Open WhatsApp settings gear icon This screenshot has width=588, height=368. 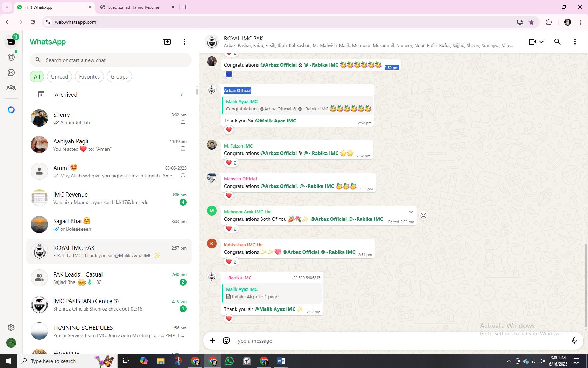point(11,327)
